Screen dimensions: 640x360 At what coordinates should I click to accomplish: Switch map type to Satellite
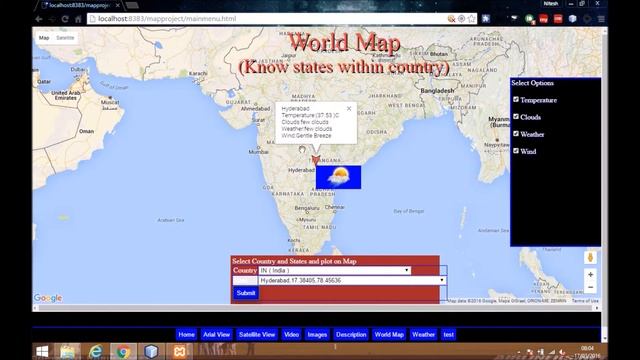[x=65, y=38]
